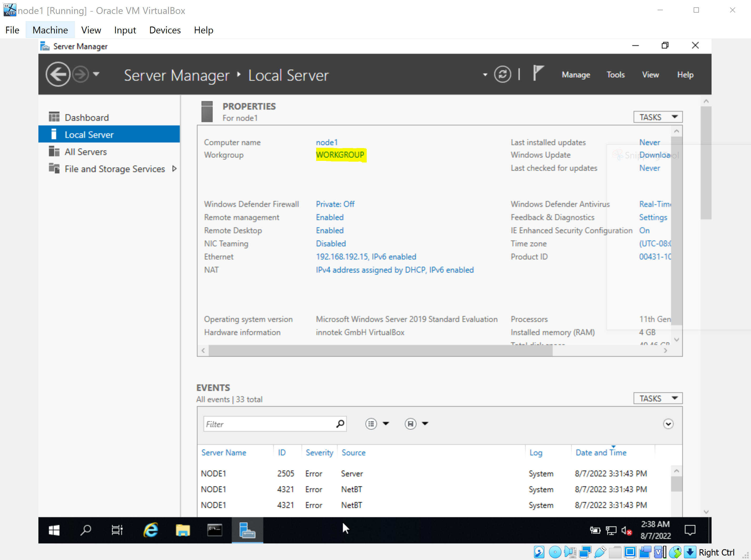Viewport: 751px width, 560px height.
Task: Click taskbar clock showing 2:38 AM
Action: pos(655,530)
